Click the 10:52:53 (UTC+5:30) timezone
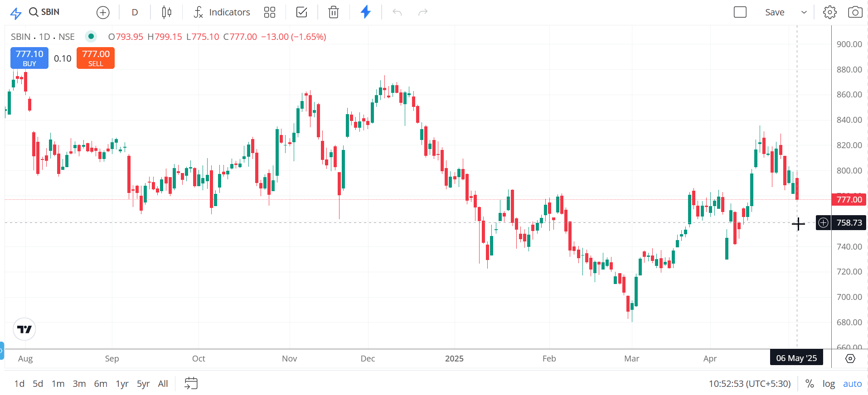The image size is (868, 395). point(750,384)
